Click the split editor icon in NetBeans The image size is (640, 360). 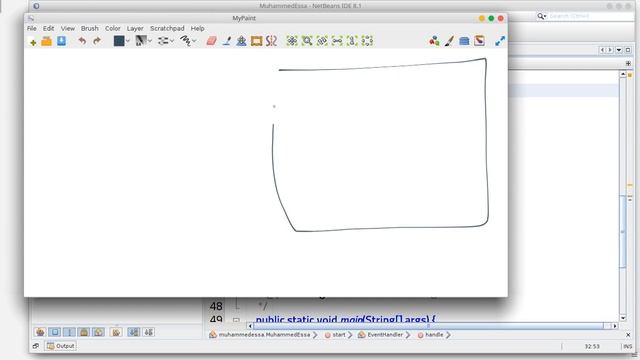pos(628,63)
